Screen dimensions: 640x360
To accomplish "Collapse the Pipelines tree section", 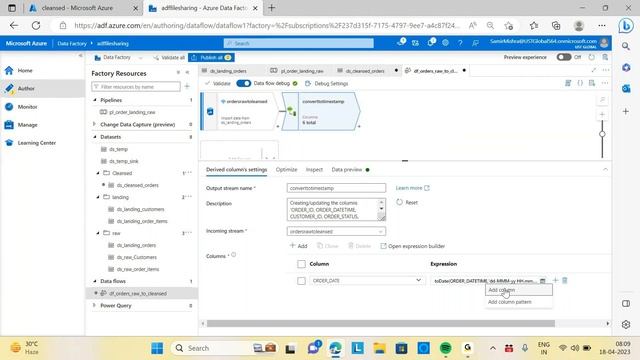I will click(95, 100).
